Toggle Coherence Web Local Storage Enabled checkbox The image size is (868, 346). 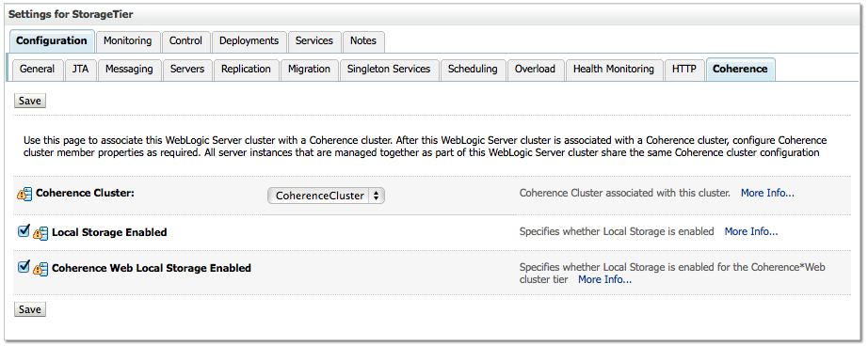pos(24,267)
